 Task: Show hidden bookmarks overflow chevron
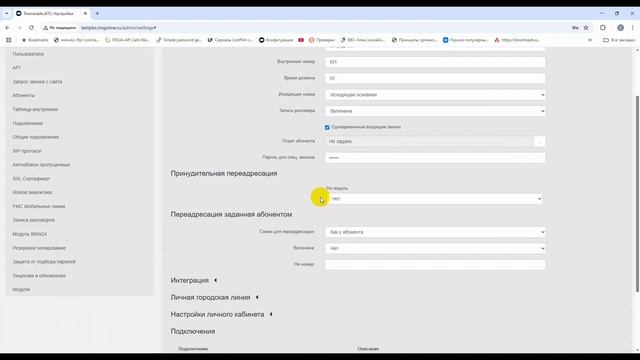pos(590,40)
